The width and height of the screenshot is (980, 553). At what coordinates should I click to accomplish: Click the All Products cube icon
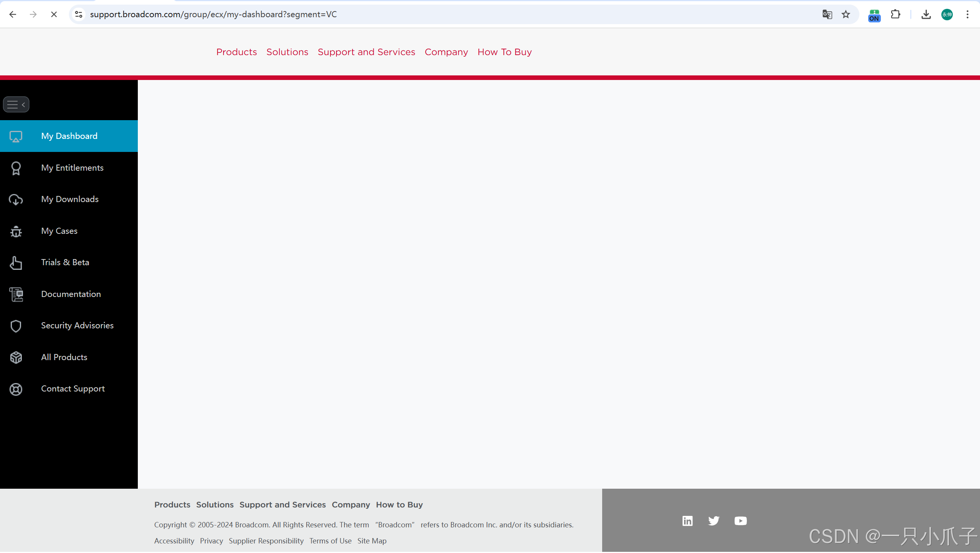(16, 357)
